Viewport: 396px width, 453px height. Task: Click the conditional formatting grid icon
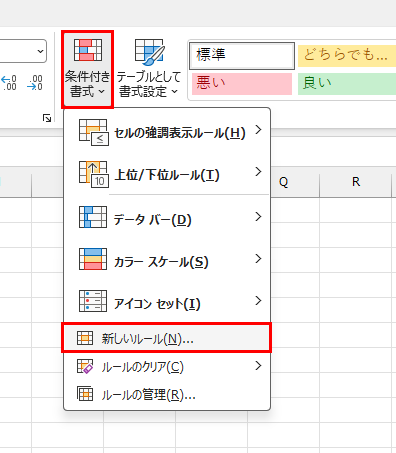pos(88,50)
